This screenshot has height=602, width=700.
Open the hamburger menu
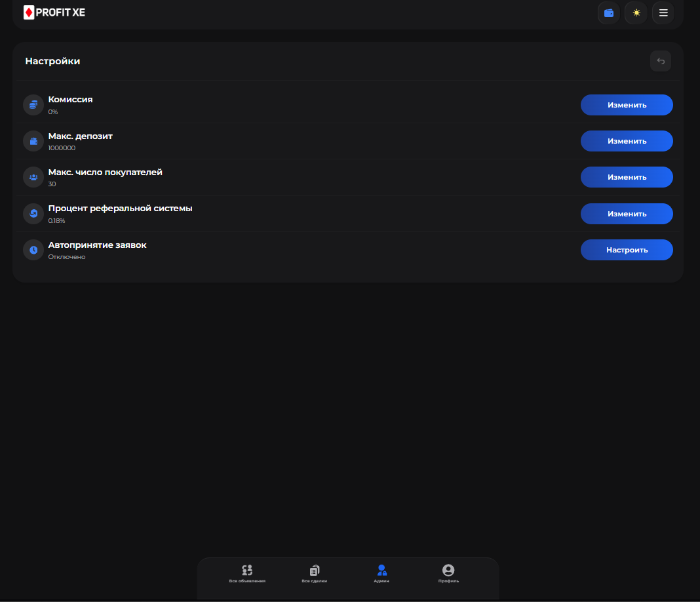[663, 13]
